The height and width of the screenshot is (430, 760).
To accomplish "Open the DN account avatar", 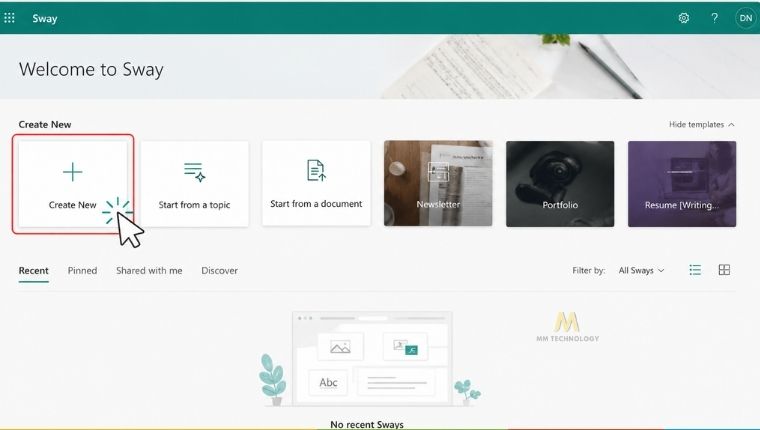I will (x=745, y=18).
